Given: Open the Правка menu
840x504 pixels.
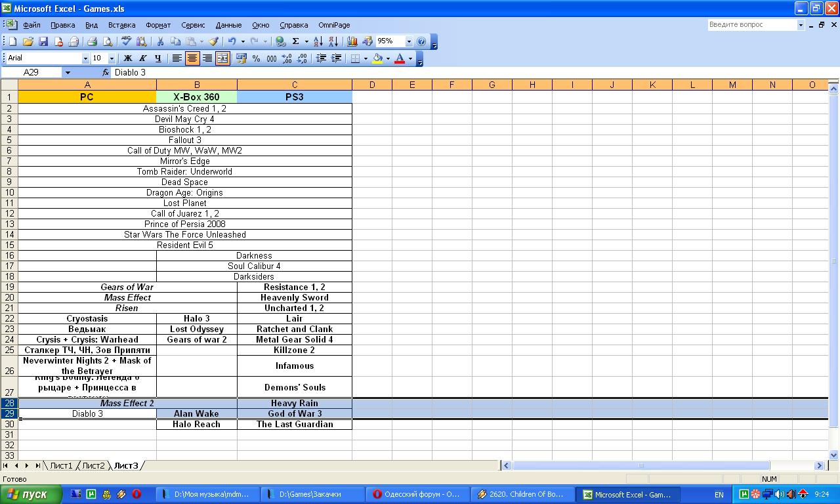Looking at the screenshot, I should 62,25.
